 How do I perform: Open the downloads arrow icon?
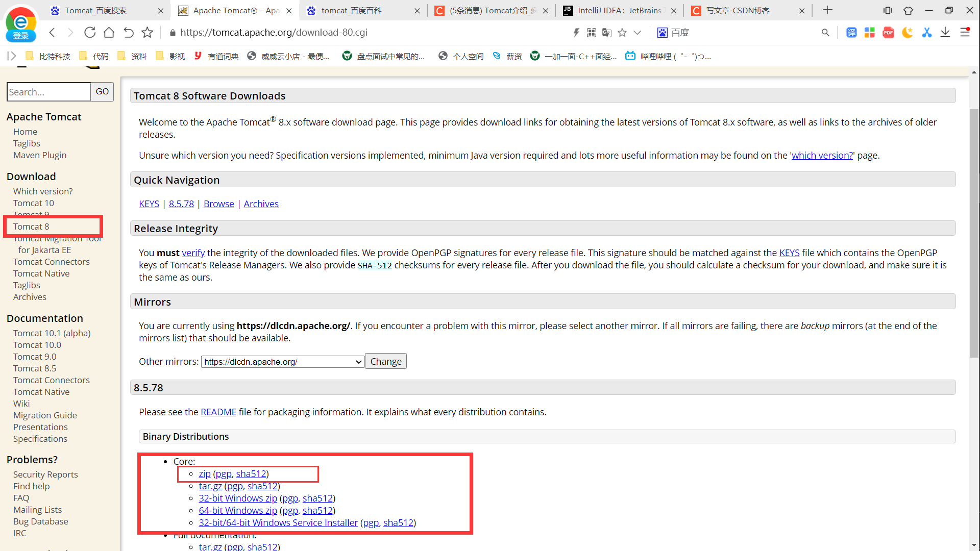tap(945, 33)
